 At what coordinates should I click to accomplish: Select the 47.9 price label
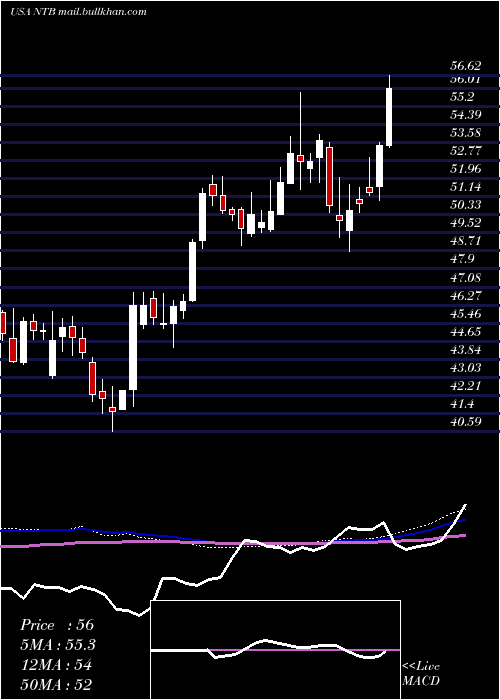click(x=462, y=259)
